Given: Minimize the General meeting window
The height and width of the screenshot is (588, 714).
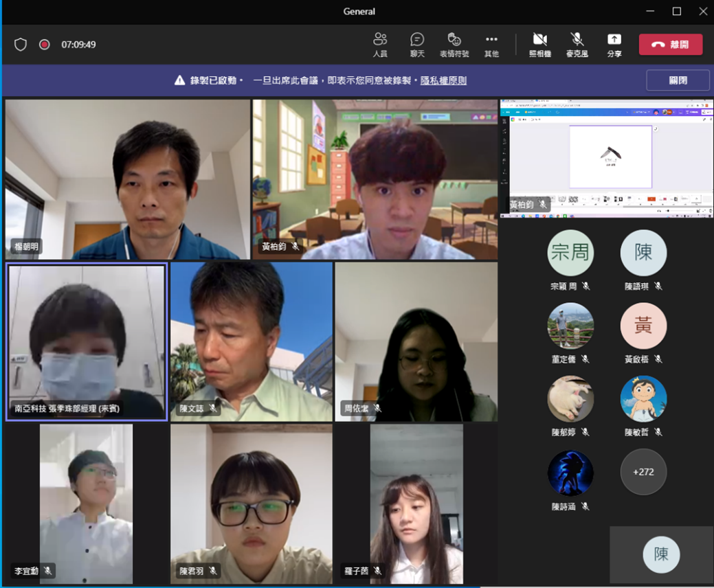Looking at the screenshot, I should pos(650,12).
